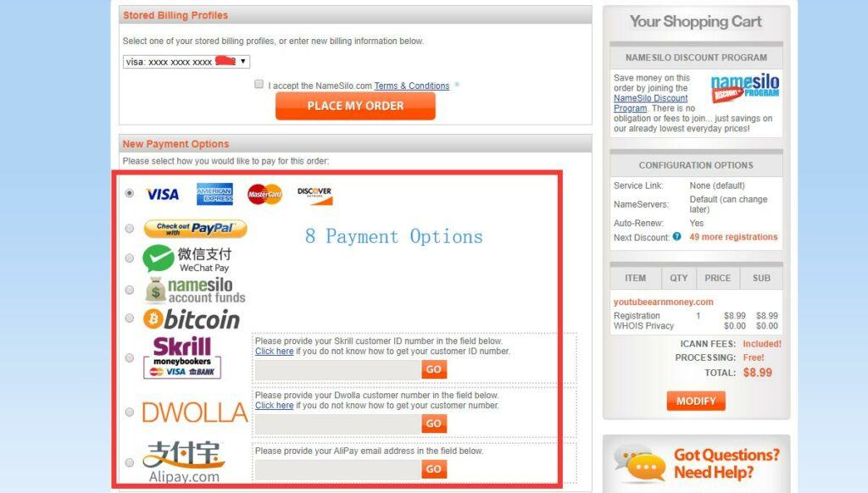Image resolution: width=868 pixels, height=493 pixels.
Task: Click MODIFY in the shopping cart
Action: pyautogui.click(x=696, y=402)
